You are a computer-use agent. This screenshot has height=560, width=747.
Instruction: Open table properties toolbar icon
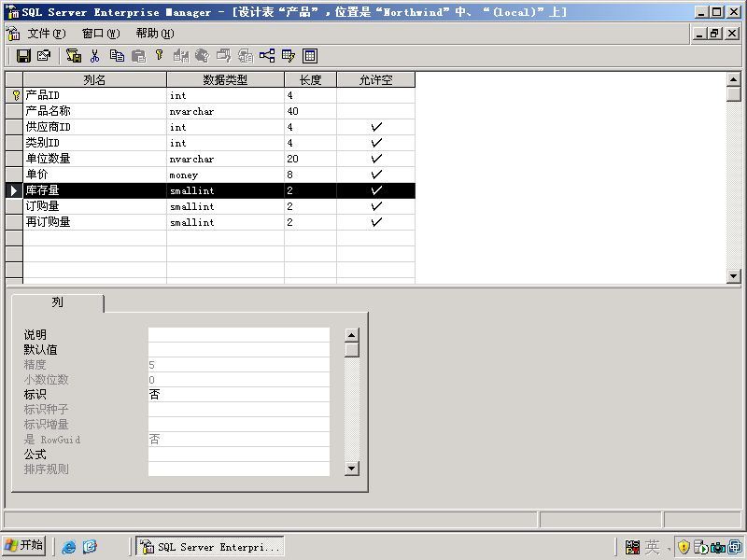44,56
